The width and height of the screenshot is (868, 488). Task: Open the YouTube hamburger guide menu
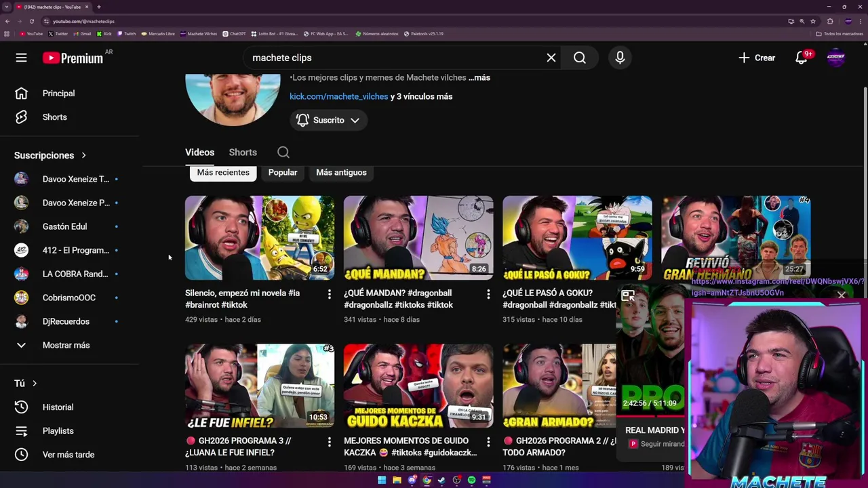tap(21, 58)
